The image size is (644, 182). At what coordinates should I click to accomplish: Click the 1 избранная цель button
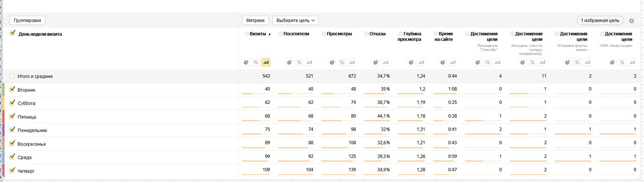[600, 20]
